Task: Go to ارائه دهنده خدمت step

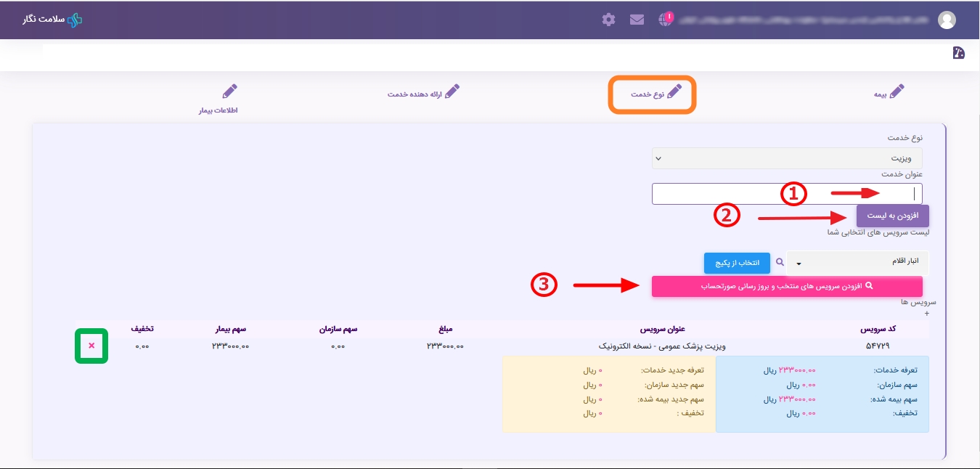Action: [423, 93]
